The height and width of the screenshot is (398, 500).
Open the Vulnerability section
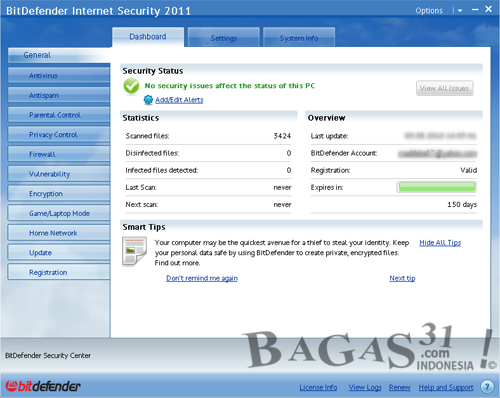(59, 174)
